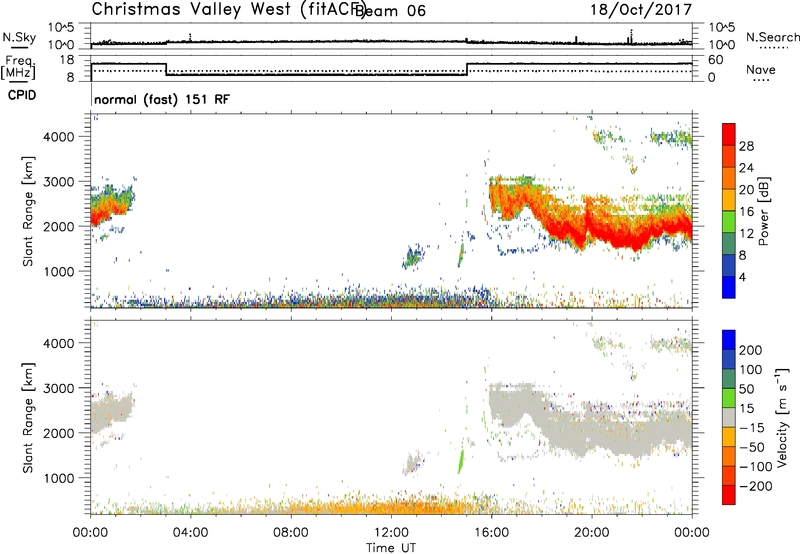The width and height of the screenshot is (800, 554).
Task: Click the 'Beam 06' label
Action: pyautogui.click(x=391, y=11)
